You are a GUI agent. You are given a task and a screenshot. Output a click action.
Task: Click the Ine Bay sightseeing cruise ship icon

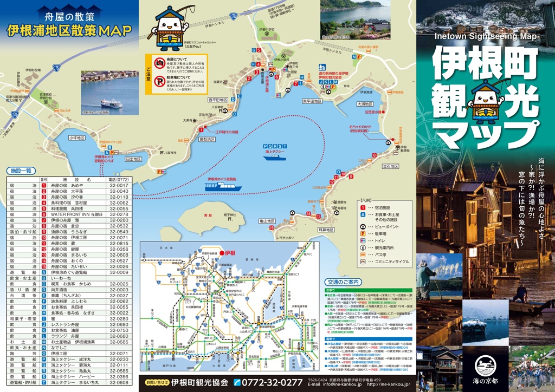[x=223, y=186]
